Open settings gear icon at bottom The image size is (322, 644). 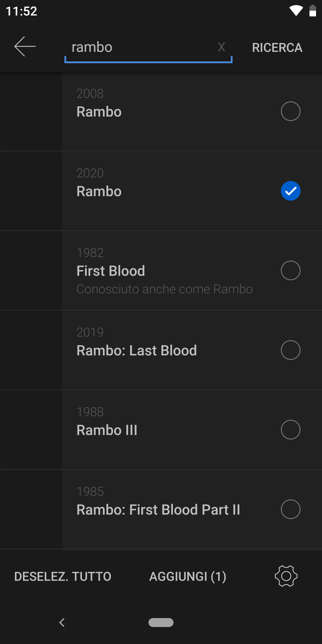(x=286, y=576)
